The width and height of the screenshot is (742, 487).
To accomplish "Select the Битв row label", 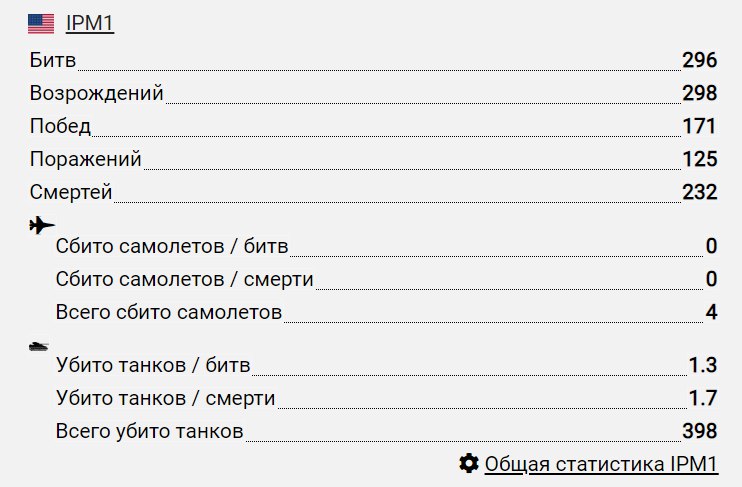I will pyautogui.click(x=53, y=60).
